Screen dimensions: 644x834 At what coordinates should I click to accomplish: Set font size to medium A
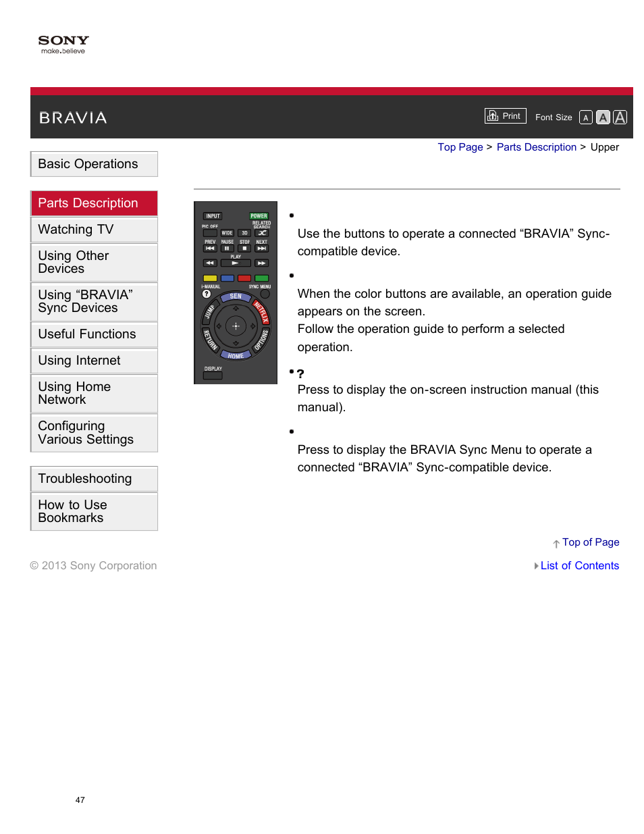click(603, 118)
